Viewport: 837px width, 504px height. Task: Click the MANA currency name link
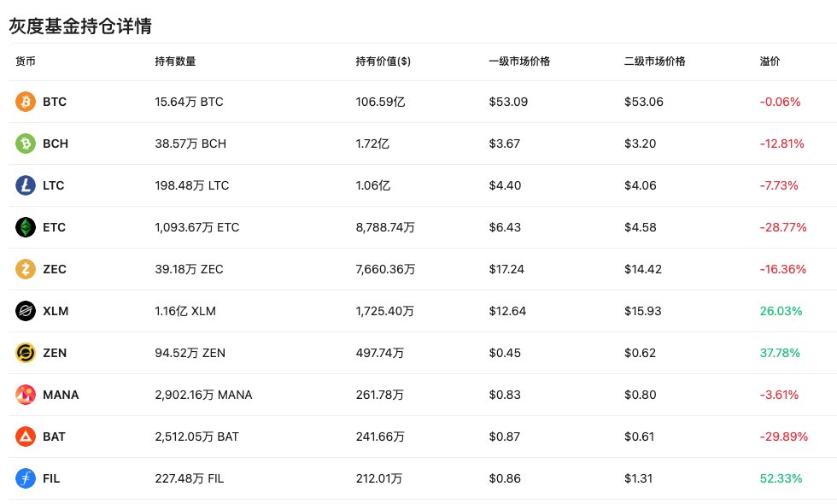(61, 395)
